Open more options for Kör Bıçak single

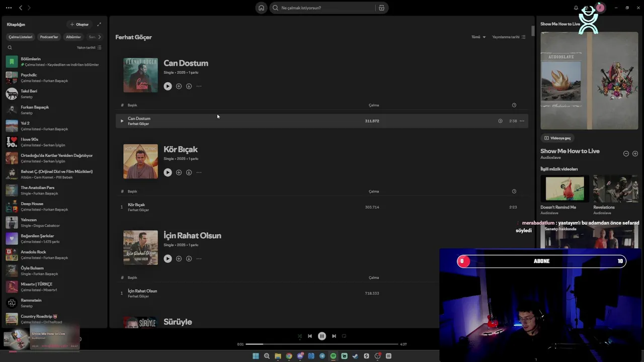[199, 172]
